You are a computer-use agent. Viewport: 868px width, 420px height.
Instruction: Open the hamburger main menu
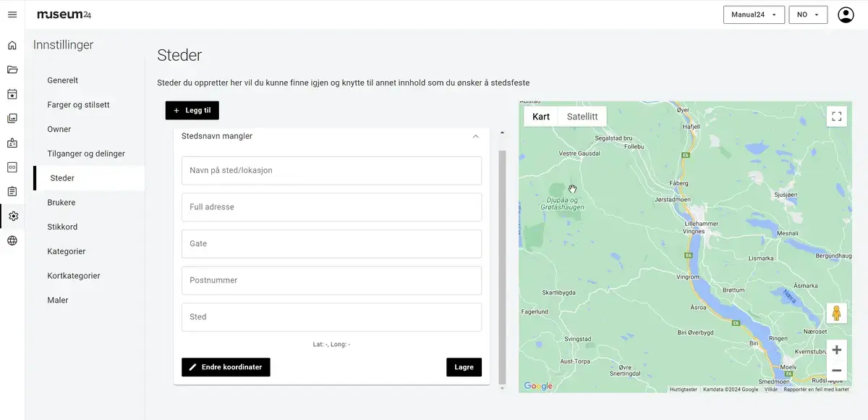12,14
